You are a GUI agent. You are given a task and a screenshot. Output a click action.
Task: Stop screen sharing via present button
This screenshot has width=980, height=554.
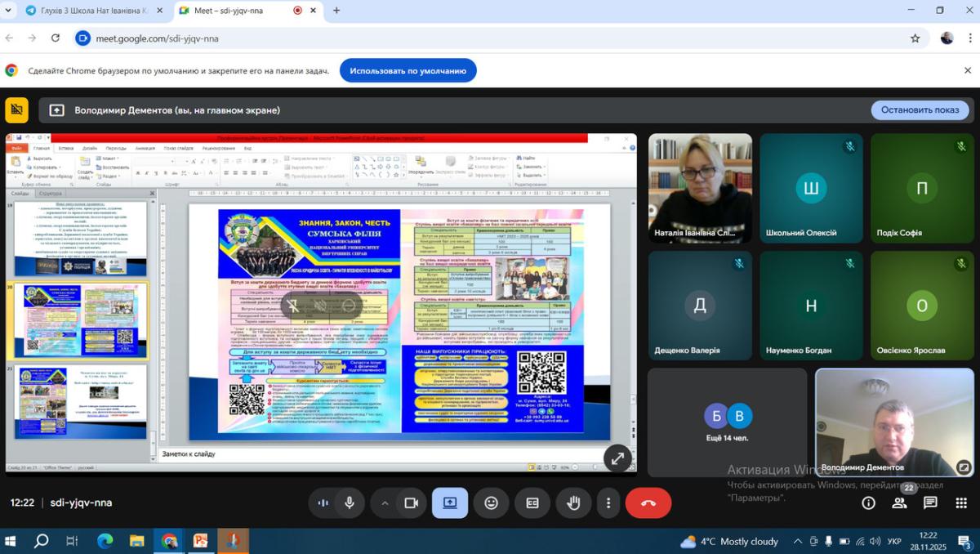450,503
